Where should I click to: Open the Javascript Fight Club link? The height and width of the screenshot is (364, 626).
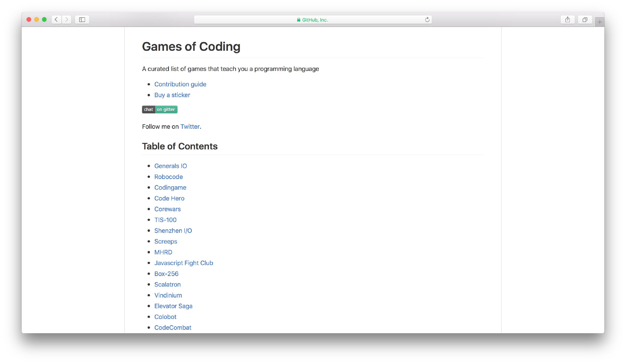tap(184, 263)
